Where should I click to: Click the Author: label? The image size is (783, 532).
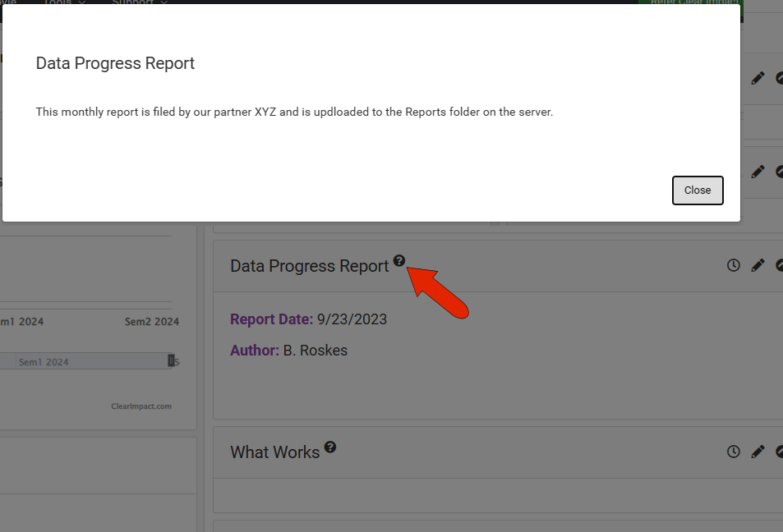tap(255, 351)
